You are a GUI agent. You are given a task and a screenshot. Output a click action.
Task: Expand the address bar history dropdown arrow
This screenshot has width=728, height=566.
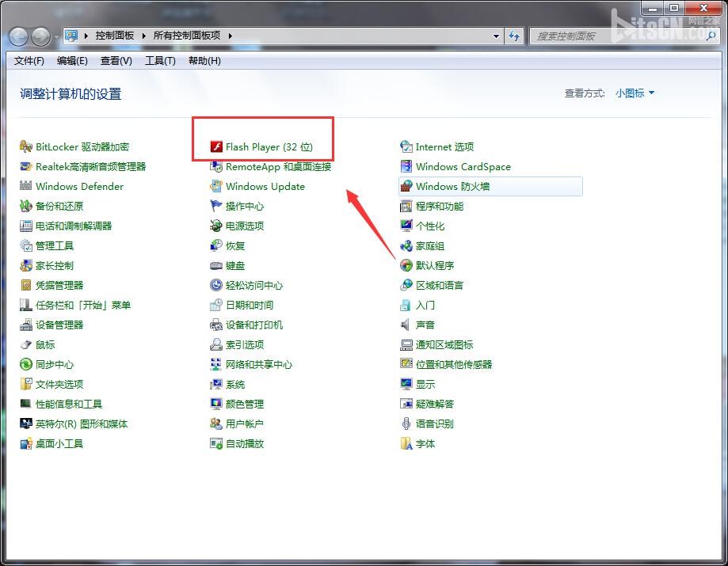(x=496, y=36)
